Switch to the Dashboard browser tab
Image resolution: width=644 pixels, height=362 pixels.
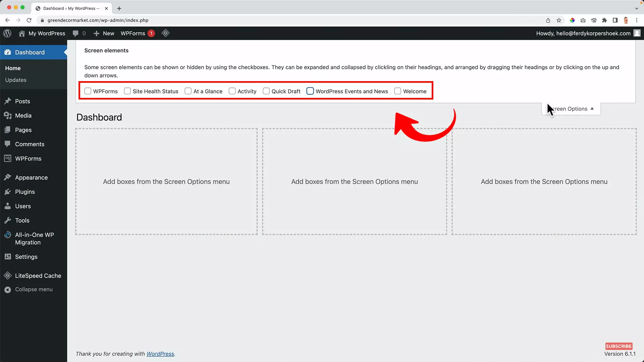69,8
